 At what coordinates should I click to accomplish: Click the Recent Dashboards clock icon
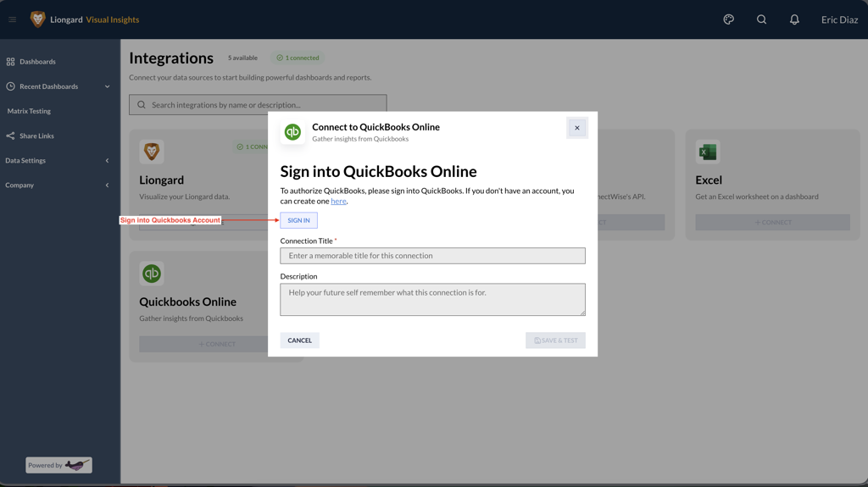(x=10, y=86)
